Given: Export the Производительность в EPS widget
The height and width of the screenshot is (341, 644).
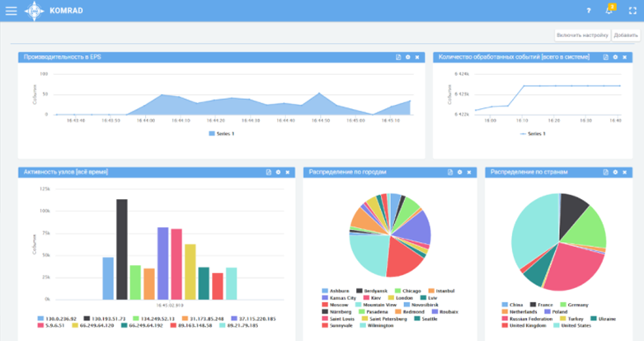Looking at the screenshot, I should 398,57.
